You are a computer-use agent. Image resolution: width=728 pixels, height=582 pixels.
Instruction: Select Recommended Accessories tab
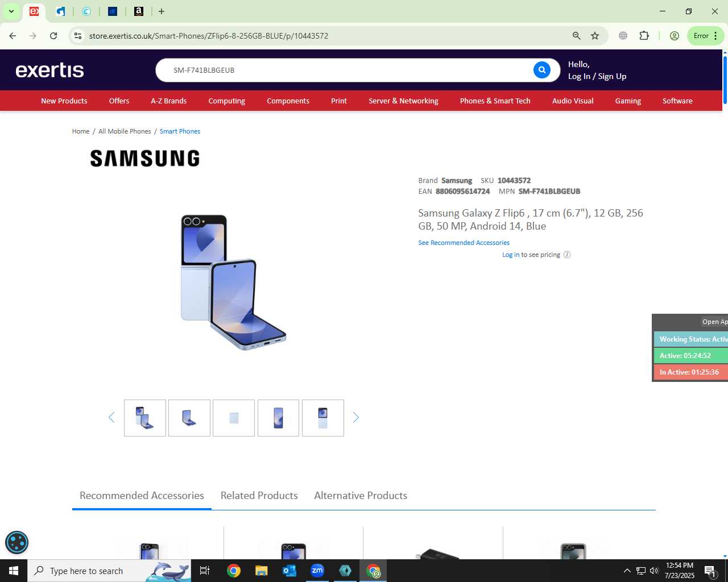pos(142,496)
